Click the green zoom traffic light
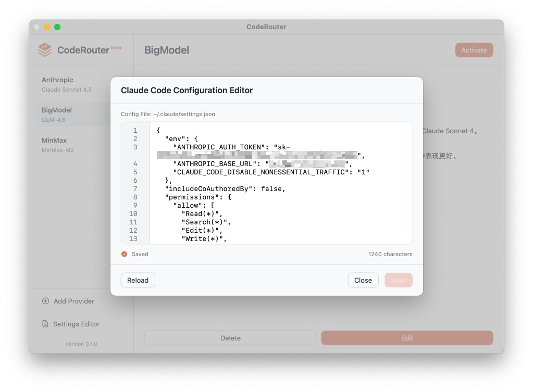Screen dimensions: 533x392 point(57,27)
